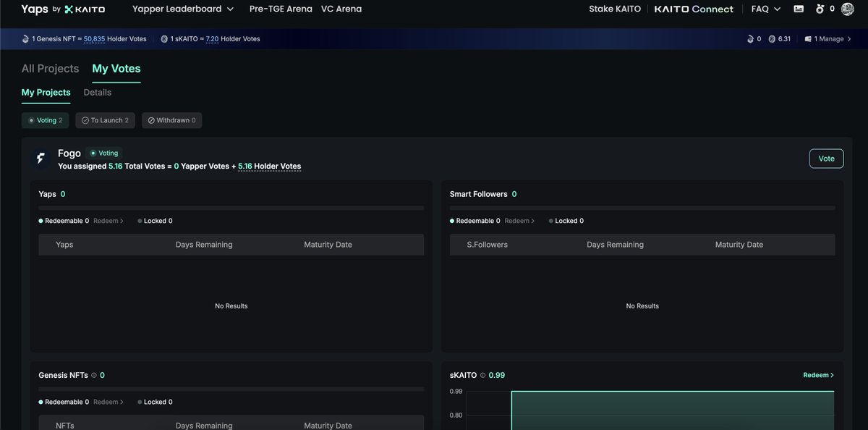Viewport: 868px width, 430px height.
Task: Open the medal rewards icon in header
Action: [820, 9]
